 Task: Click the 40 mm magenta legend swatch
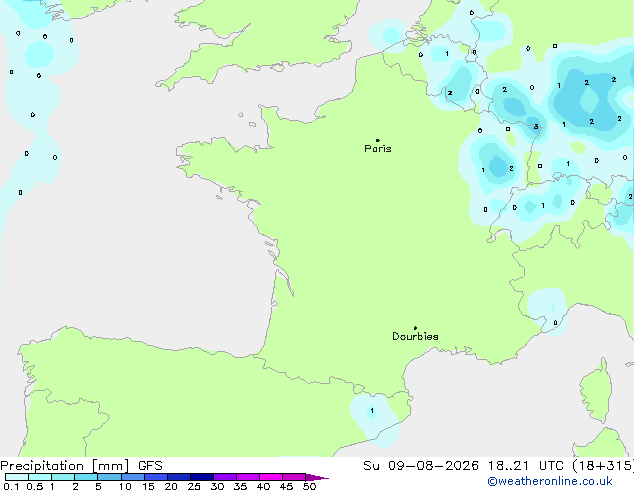point(271,477)
